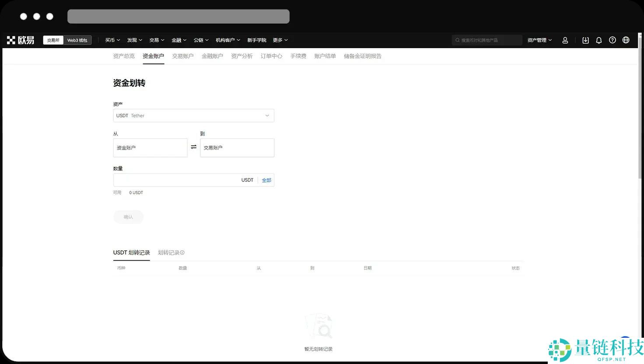Click the download app icon
The height and width of the screenshot is (364, 644).
pyautogui.click(x=585, y=40)
